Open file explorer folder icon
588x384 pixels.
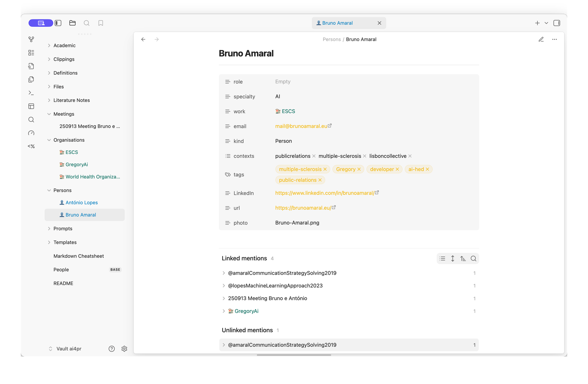[x=72, y=23]
